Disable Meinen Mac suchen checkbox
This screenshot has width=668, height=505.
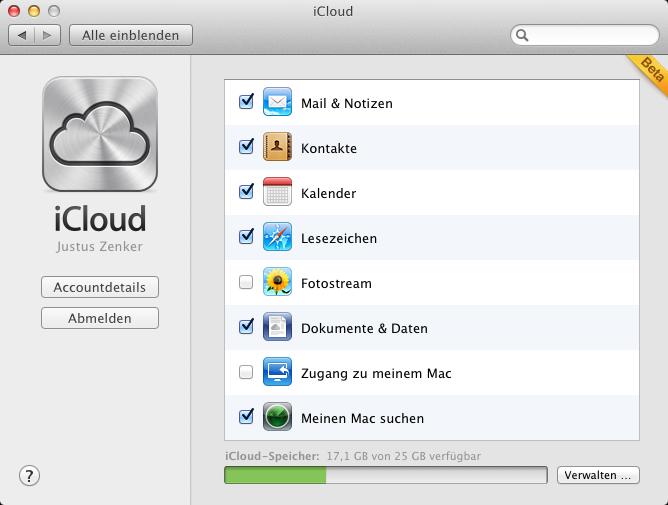click(x=246, y=417)
